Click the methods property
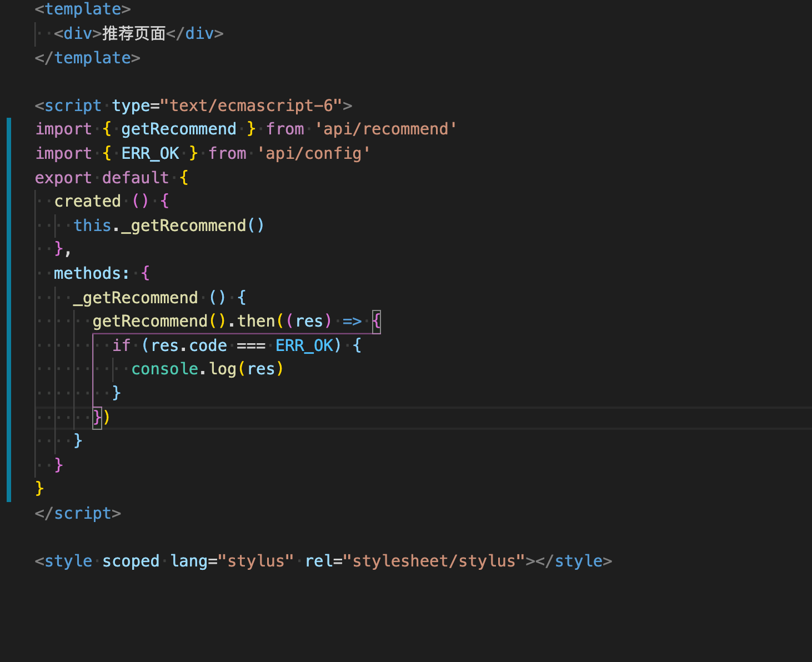812x662 pixels. point(88,273)
